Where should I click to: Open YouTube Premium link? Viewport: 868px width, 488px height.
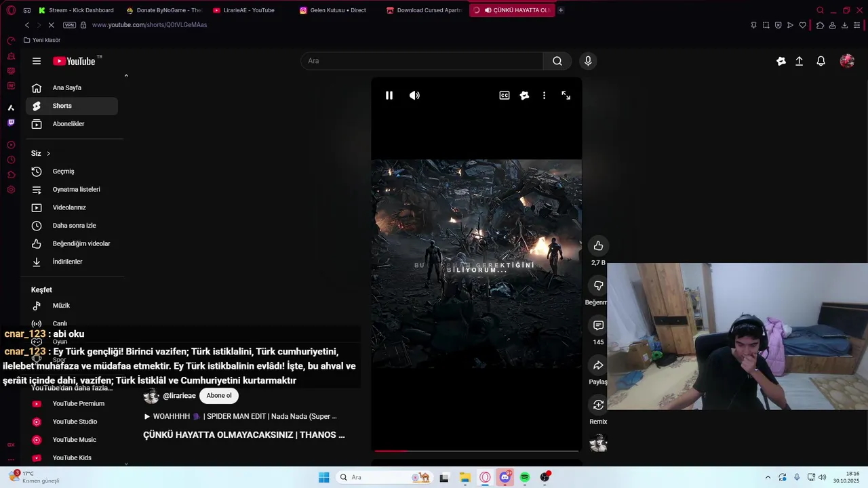[x=72, y=404]
